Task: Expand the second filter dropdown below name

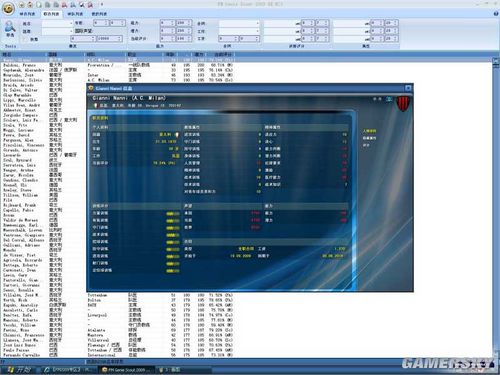Action: (71, 31)
